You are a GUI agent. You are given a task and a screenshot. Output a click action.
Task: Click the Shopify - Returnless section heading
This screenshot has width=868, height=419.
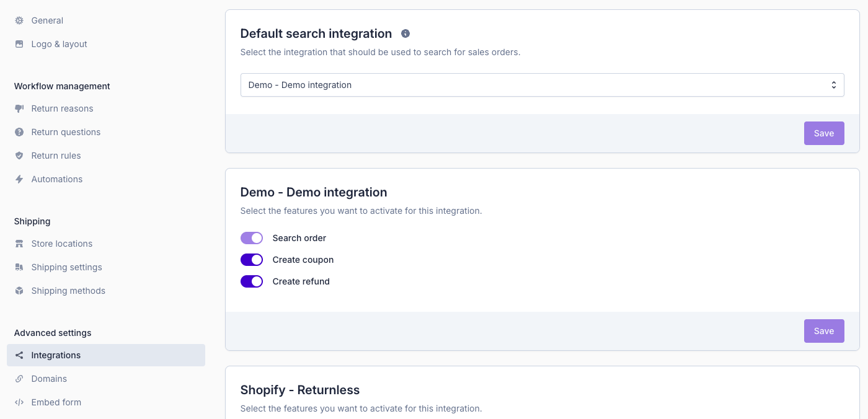(x=300, y=390)
